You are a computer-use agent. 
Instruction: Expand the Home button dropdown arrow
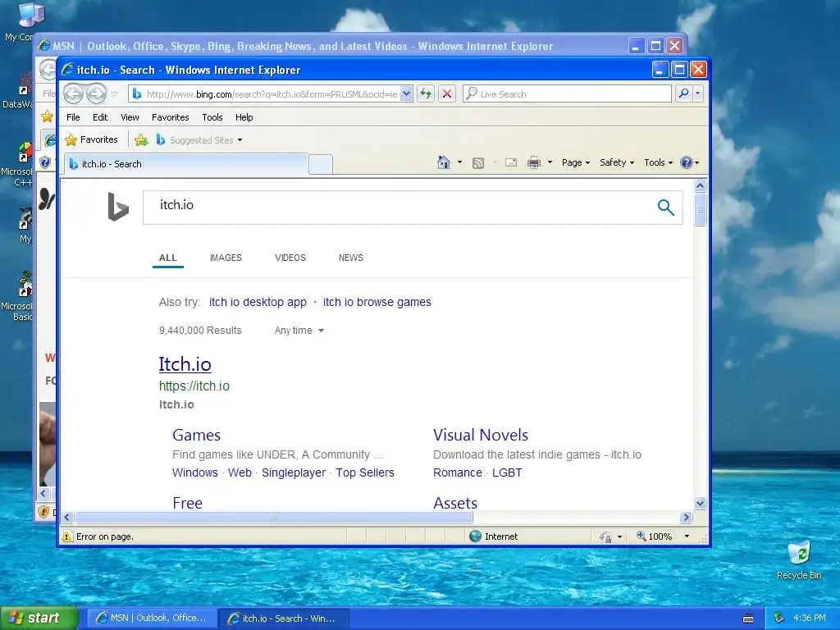point(459,162)
